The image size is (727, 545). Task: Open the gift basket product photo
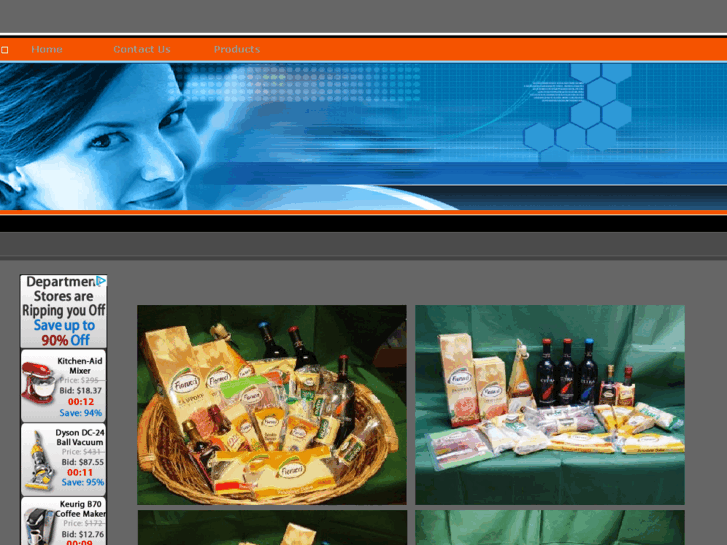[x=272, y=404]
